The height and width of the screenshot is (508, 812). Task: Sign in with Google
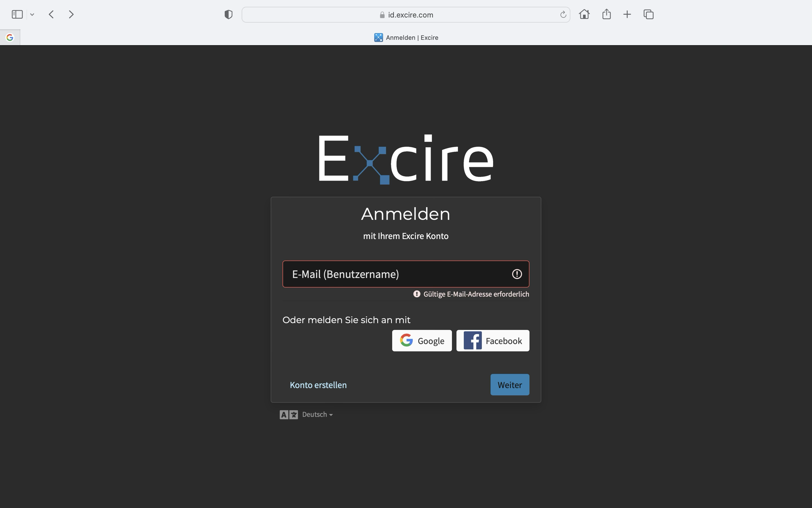tap(422, 341)
